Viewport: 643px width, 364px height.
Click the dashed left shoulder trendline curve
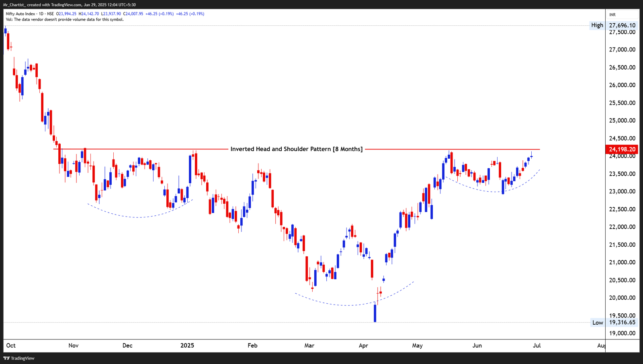[137, 217]
